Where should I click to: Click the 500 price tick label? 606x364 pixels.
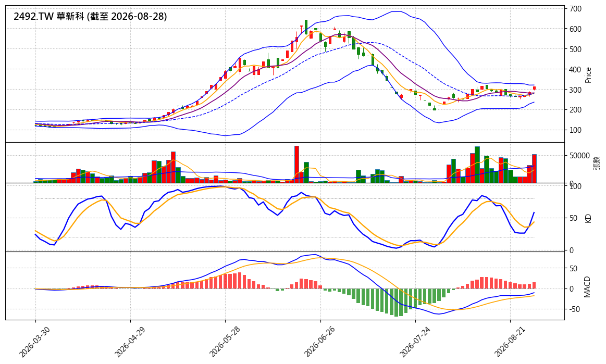click(575, 49)
